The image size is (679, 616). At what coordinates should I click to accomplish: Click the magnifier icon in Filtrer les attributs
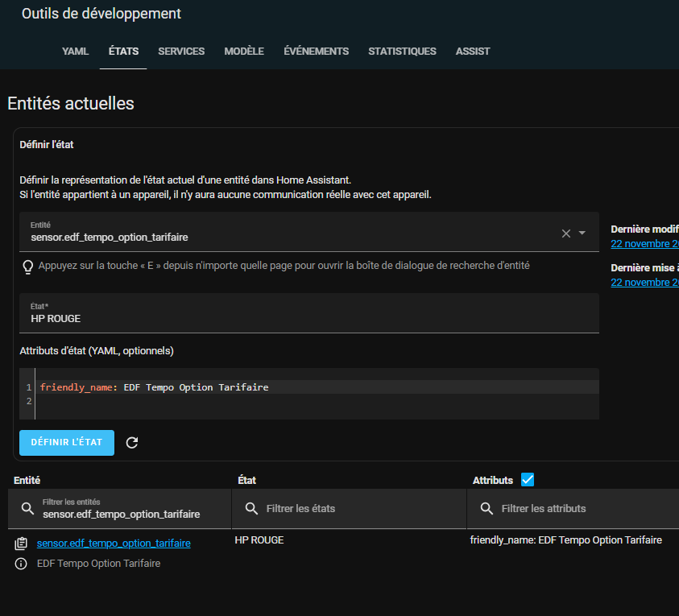coord(486,509)
